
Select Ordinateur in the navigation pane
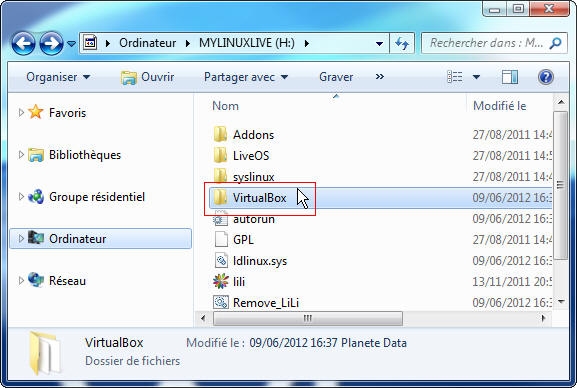[78, 239]
